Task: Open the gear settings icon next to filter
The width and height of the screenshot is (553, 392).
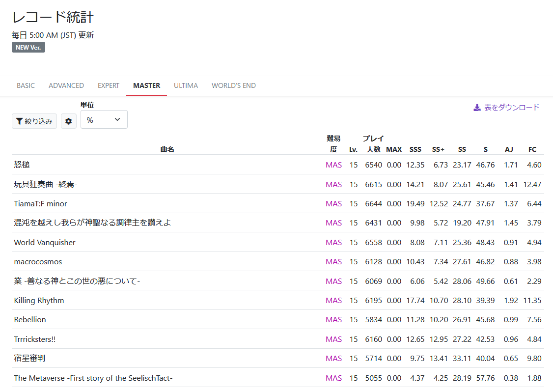Action: click(68, 121)
